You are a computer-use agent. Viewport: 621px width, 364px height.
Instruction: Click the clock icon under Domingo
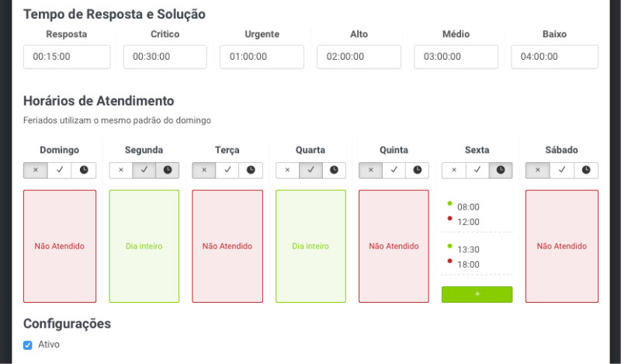click(x=84, y=170)
